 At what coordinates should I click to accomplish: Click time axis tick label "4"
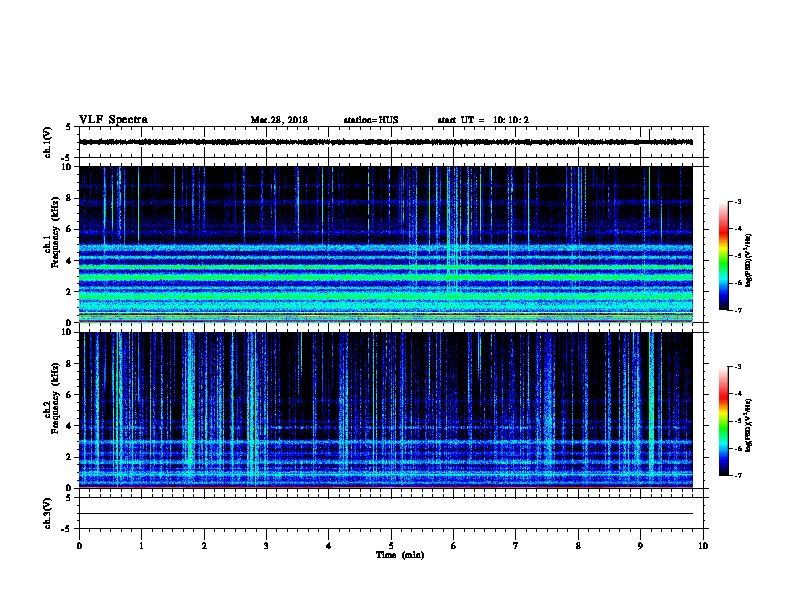(x=329, y=545)
